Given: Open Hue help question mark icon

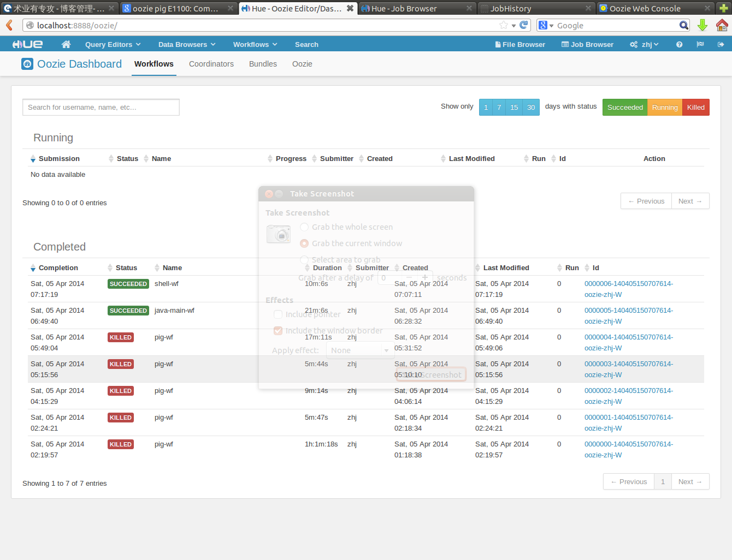Looking at the screenshot, I should [x=679, y=45].
